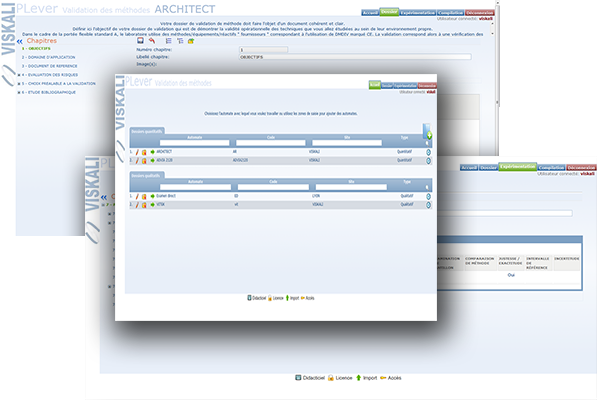Click Licence link in the back window footer

coord(340,378)
